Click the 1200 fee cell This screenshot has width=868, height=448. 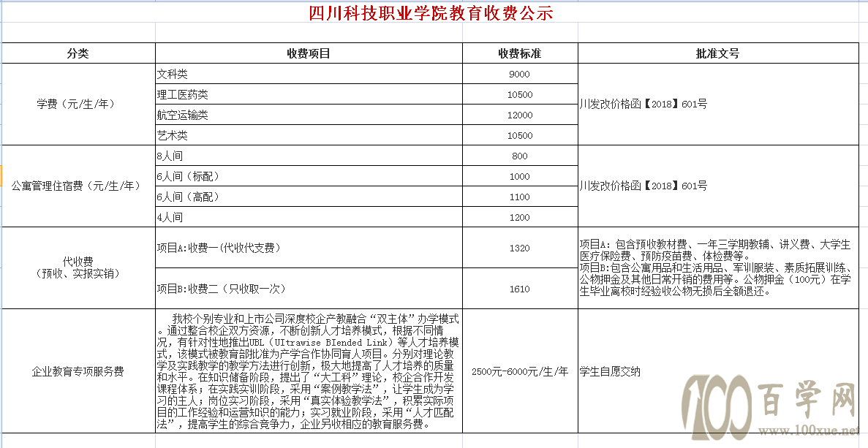point(520,217)
